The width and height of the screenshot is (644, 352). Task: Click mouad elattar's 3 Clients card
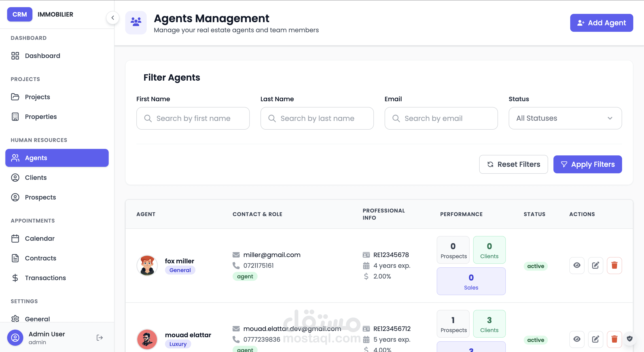(489, 324)
